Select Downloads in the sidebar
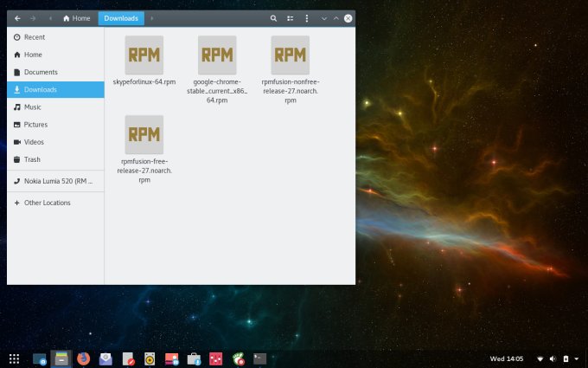Viewport: 588px width, 368px height. coord(55,89)
